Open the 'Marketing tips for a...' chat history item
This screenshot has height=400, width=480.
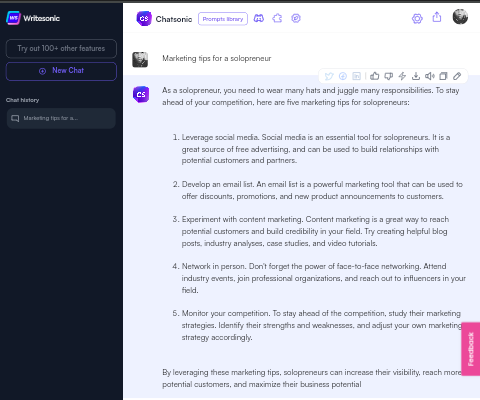coord(61,118)
